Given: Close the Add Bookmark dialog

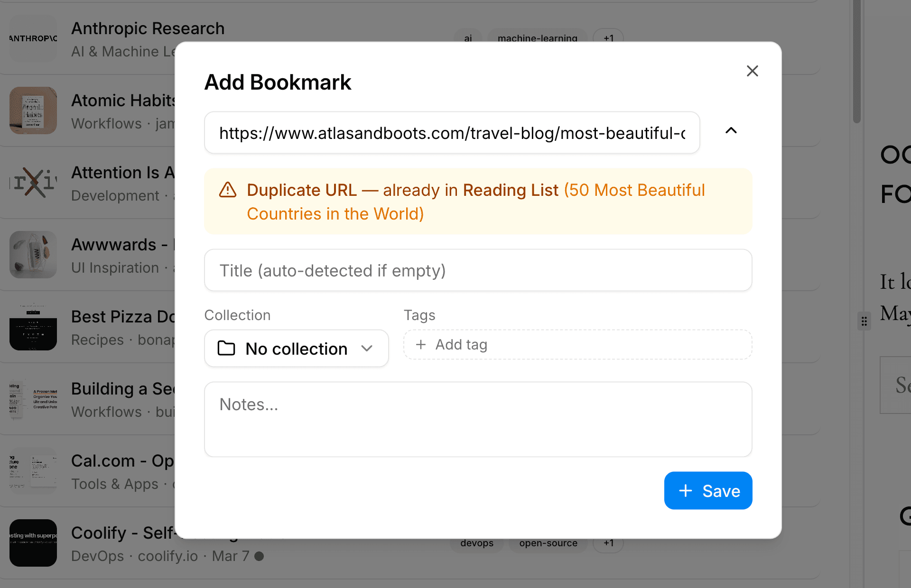Looking at the screenshot, I should point(752,71).
